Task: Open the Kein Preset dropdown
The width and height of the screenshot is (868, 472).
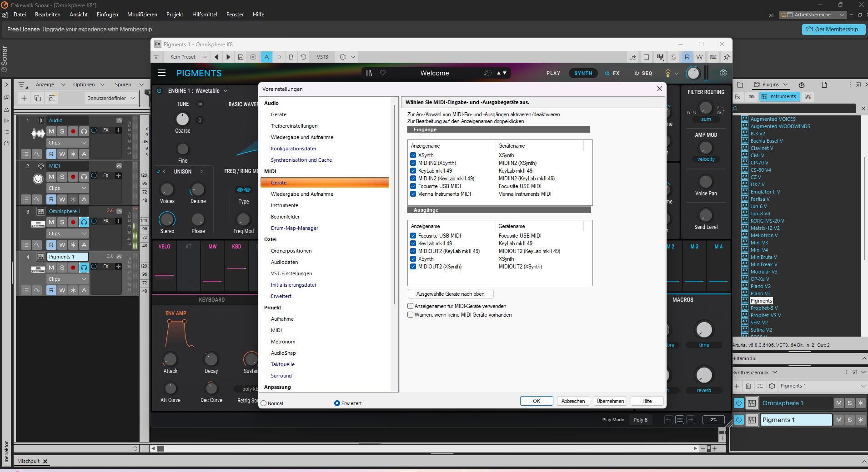Action: tap(188, 57)
